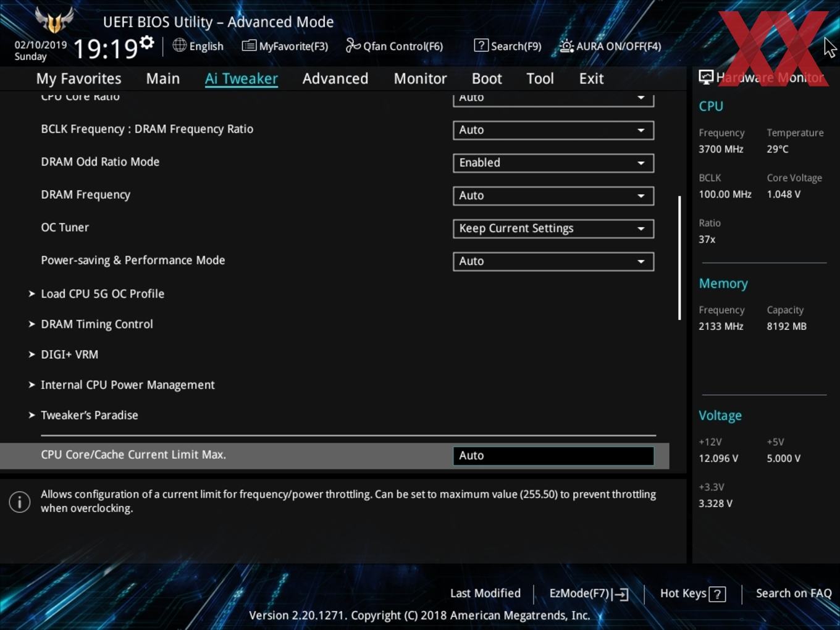Viewport: 840px width, 630px height.
Task: Click the Memory section heading
Action: coord(723,283)
